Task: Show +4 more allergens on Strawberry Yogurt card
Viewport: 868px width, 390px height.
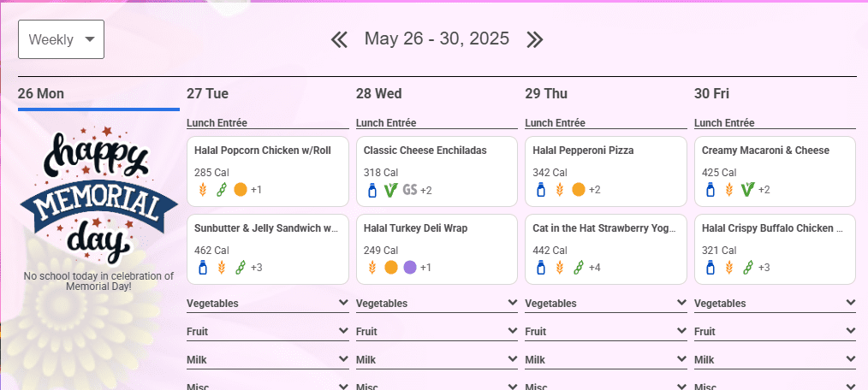Action: tap(595, 268)
